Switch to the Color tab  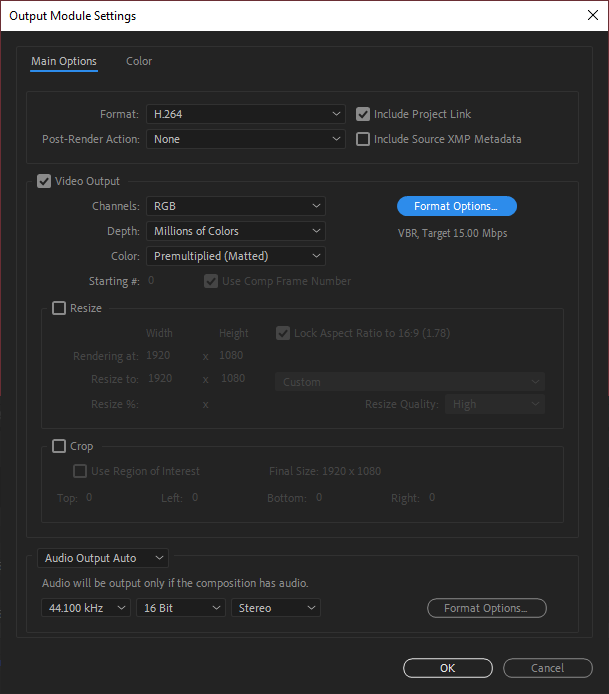pyautogui.click(x=139, y=61)
